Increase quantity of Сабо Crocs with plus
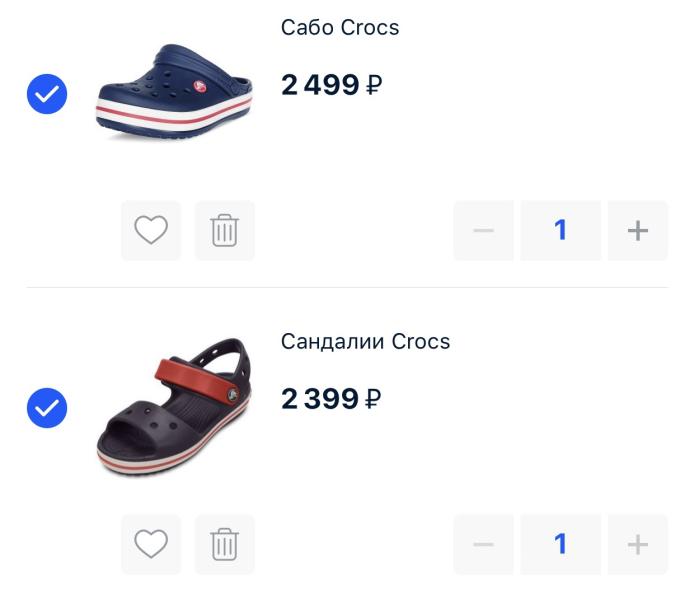 tap(638, 231)
